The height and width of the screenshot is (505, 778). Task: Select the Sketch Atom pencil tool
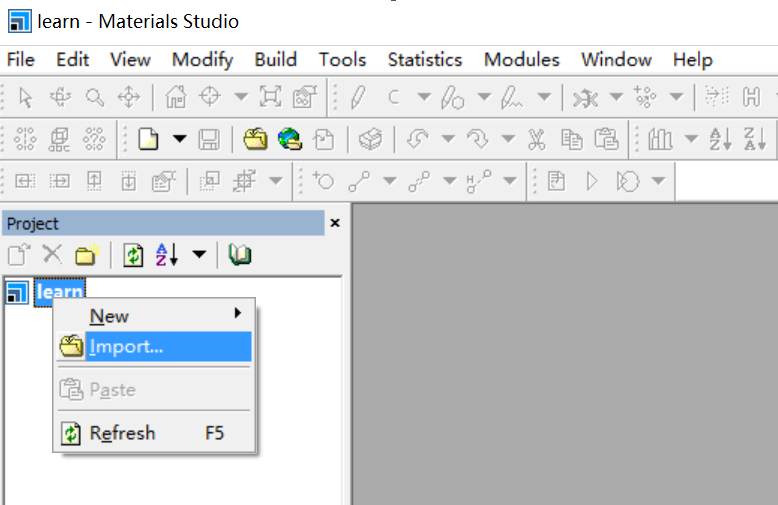(358, 97)
